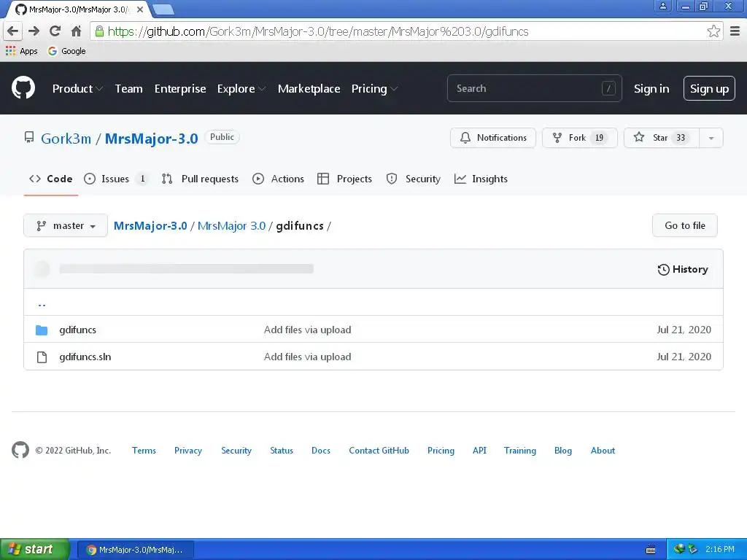The width and height of the screenshot is (747, 560).
Task: Open the Gork3m owner link
Action: click(66, 139)
